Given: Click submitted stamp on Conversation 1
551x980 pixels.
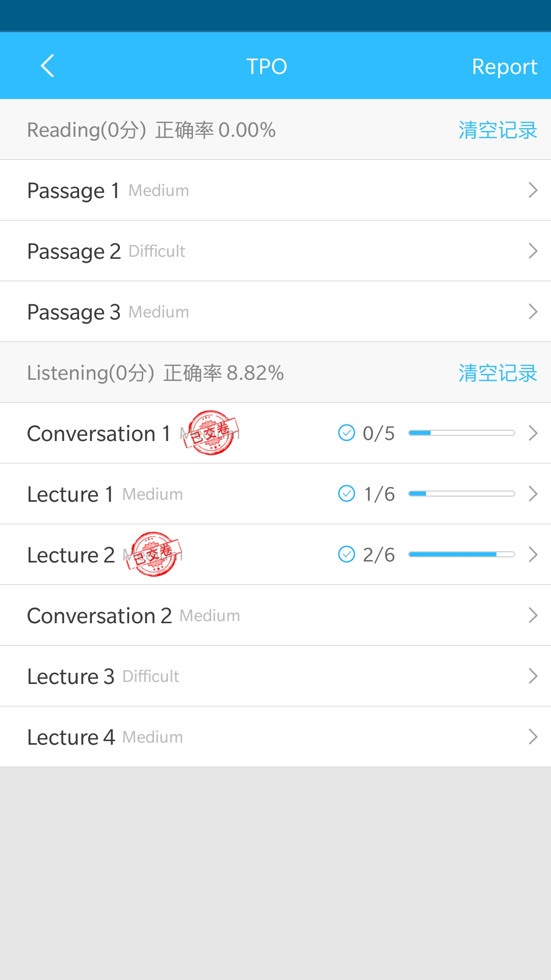Looking at the screenshot, I should tap(211, 433).
